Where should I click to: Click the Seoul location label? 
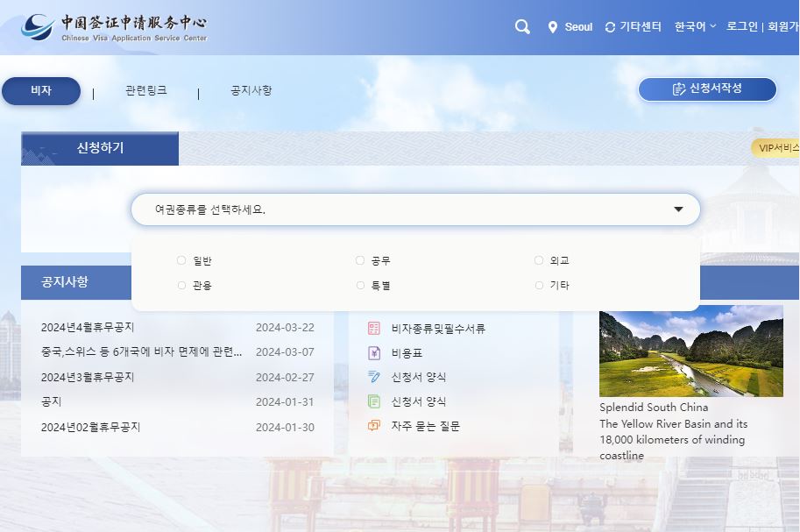[578, 27]
